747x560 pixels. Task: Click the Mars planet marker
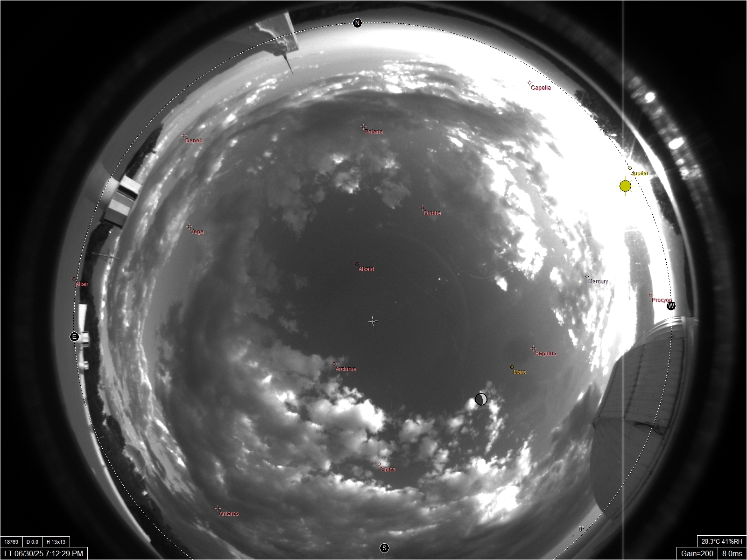point(512,367)
